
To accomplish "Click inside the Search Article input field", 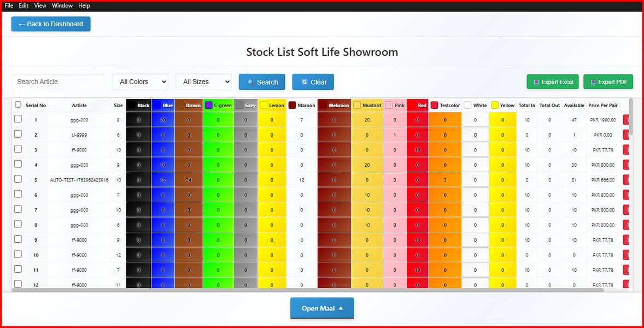I will click(57, 81).
